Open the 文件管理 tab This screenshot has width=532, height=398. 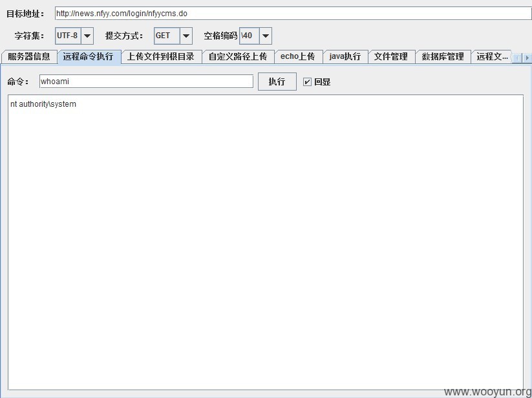[391, 57]
